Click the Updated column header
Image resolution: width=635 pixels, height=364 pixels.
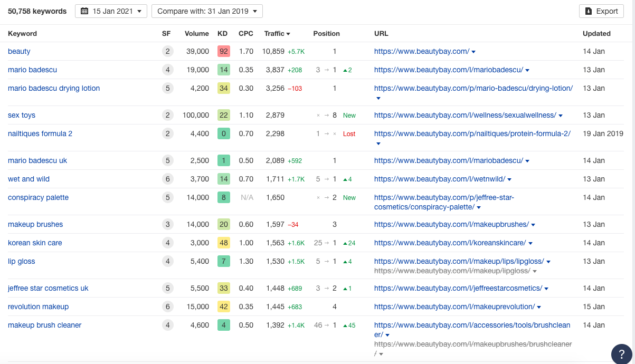[x=596, y=33]
